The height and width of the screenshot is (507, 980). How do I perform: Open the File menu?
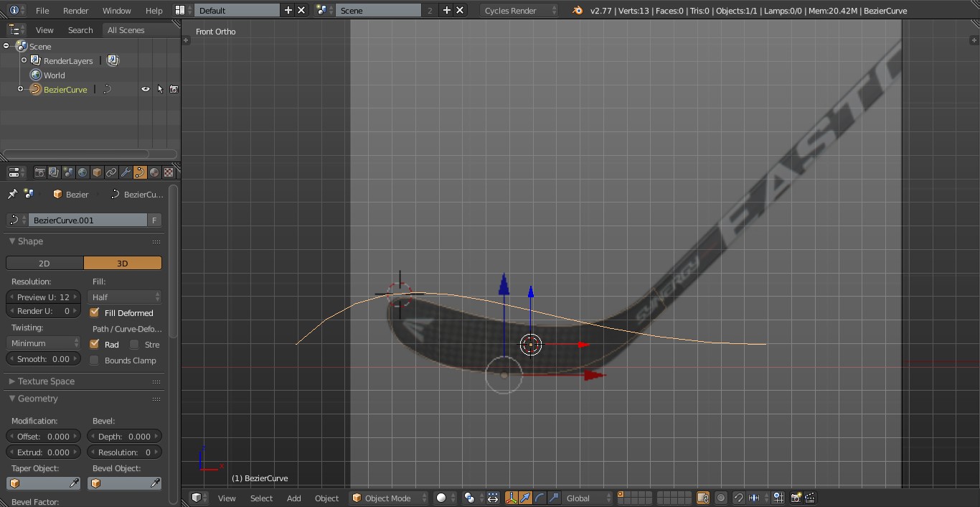click(42, 11)
